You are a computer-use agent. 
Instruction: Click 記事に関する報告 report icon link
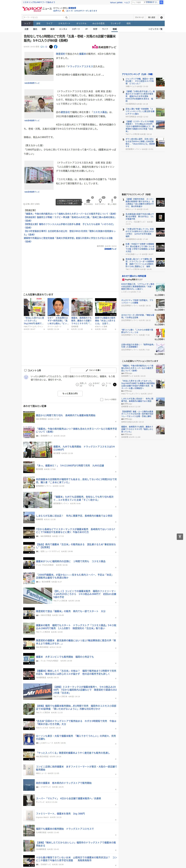(31, 204)
